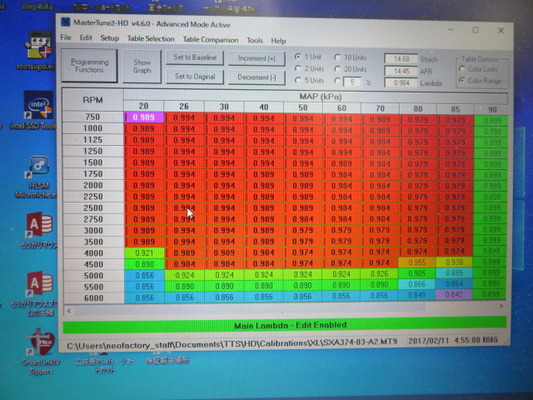Select the 5 Units radio button

click(x=298, y=80)
